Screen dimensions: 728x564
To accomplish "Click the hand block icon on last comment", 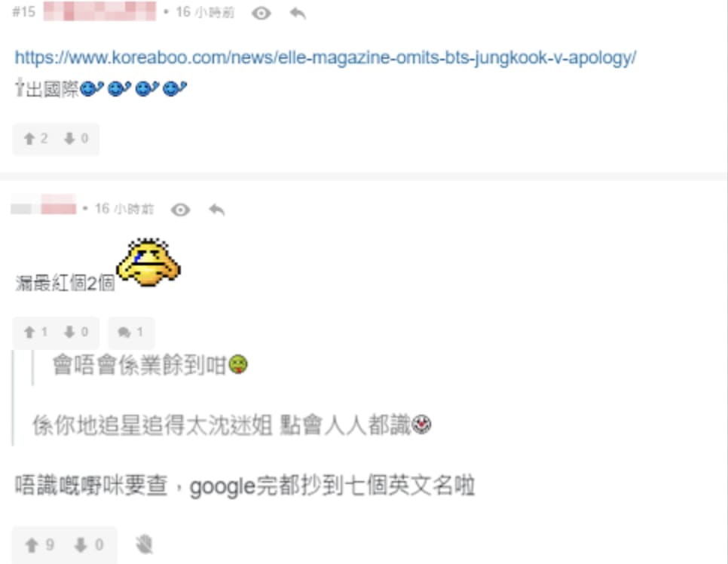I will click(x=145, y=544).
